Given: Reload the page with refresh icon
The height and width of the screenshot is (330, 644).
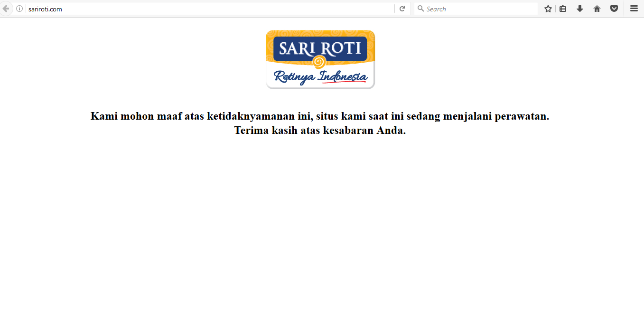Looking at the screenshot, I should tap(402, 9).
